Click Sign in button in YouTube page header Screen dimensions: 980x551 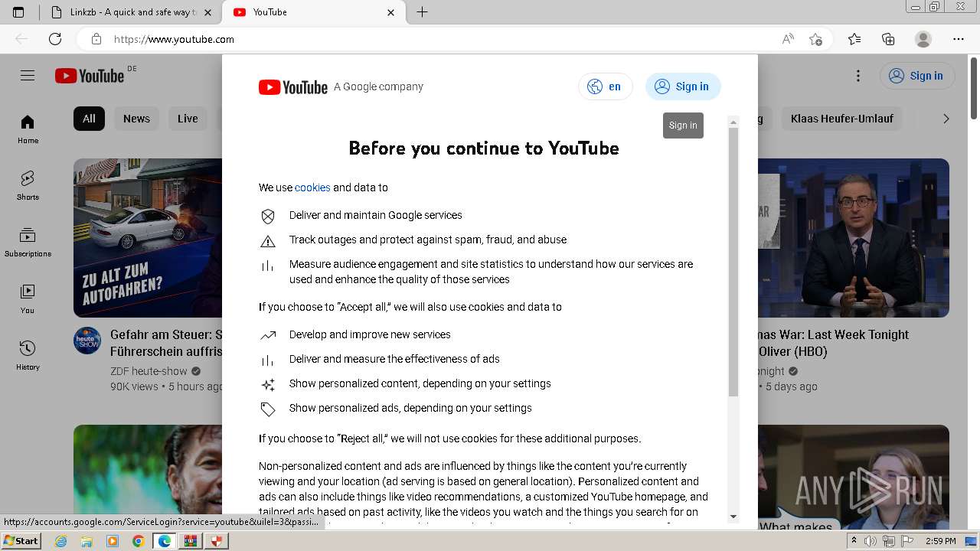point(917,76)
